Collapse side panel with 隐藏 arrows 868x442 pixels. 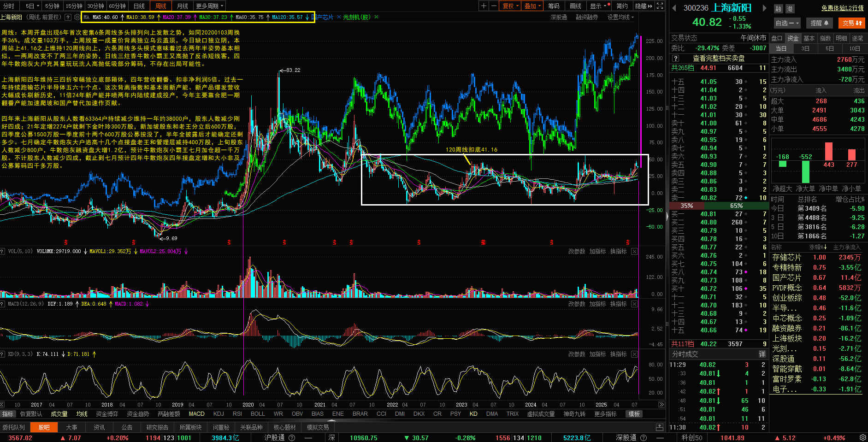644,6
